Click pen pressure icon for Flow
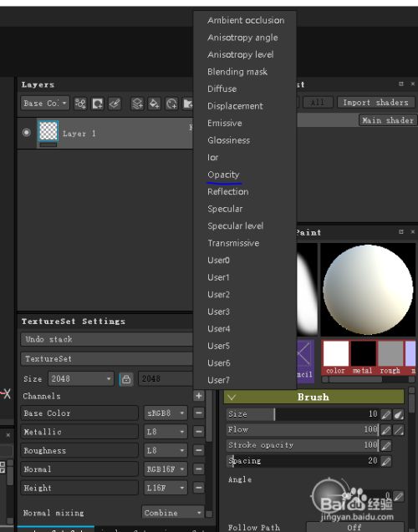 click(x=385, y=430)
